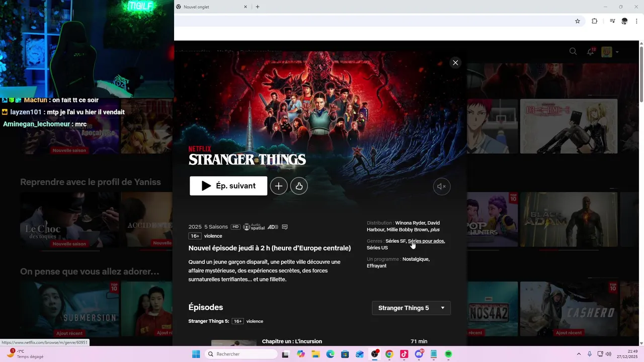Open the volume tray icon
The width and height of the screenshot is (644, 362).
[x=608, y=354]
